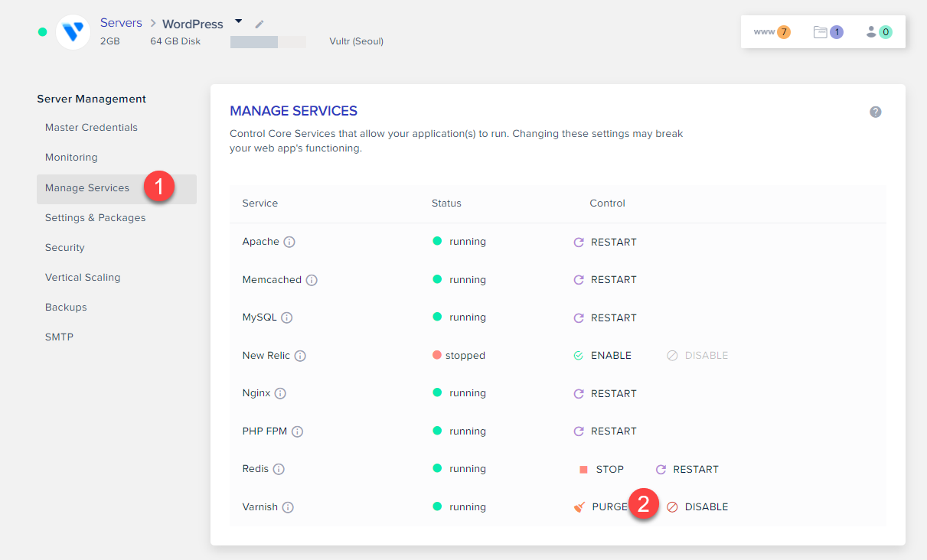
Task: Show the info icon next to Varnish
Action: (x=288, y=507)
